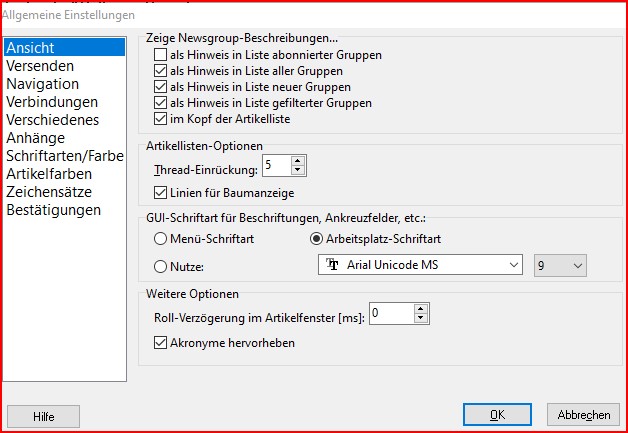Uncheck Hinweis in Liste aller Gruppen
This screenshot has height=433, width=628.
tap(160, 70)
